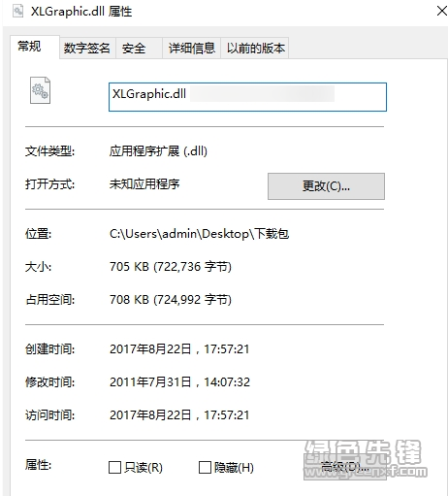Screen dimensions: 448x496
Task: Click the DLL gear file icon
Action: tap(40, 90)
